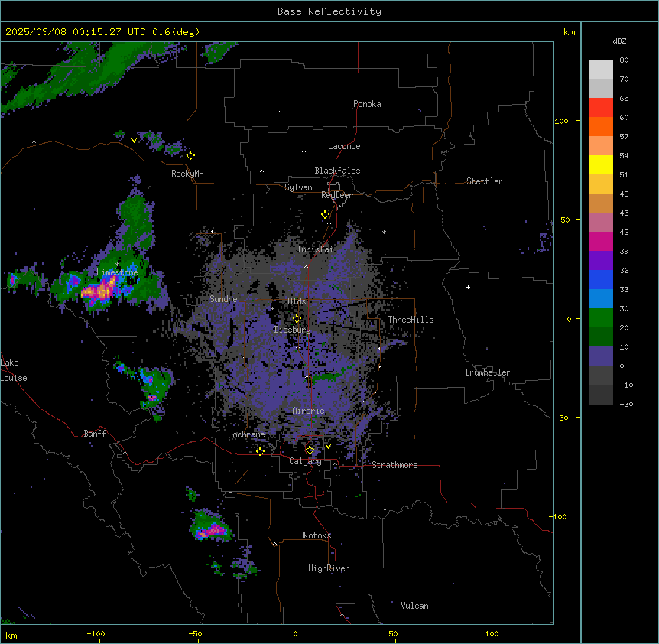Click the yellow V marker northeast of Calgary

(x=328, y=447)
